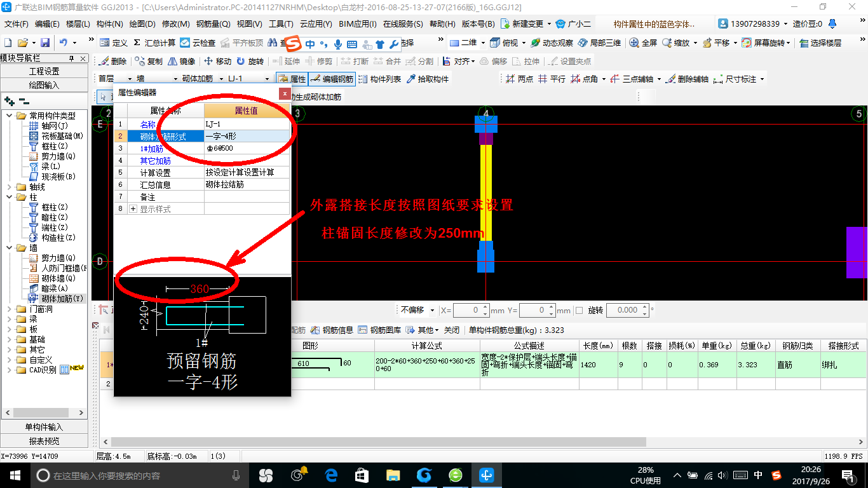Create a new file with blank page icon
The image size is (868, 488).
pyautogui.click(x=8, y=43)
